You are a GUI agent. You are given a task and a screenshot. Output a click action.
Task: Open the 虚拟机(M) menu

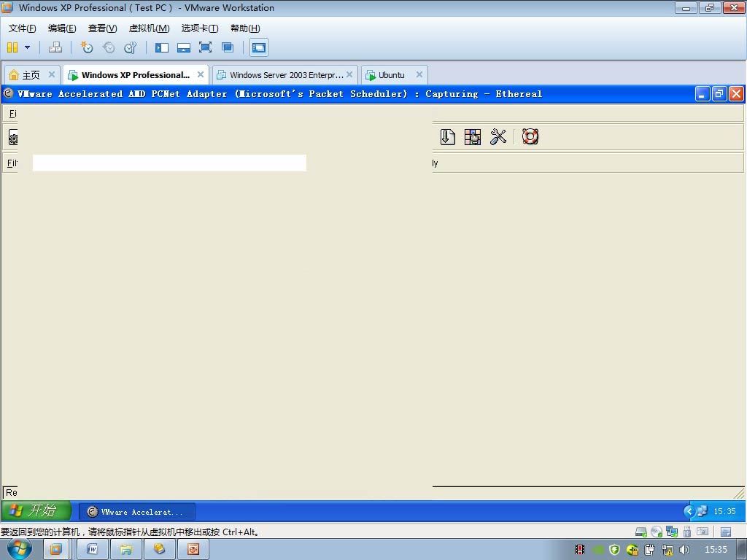tap(149, 28)
